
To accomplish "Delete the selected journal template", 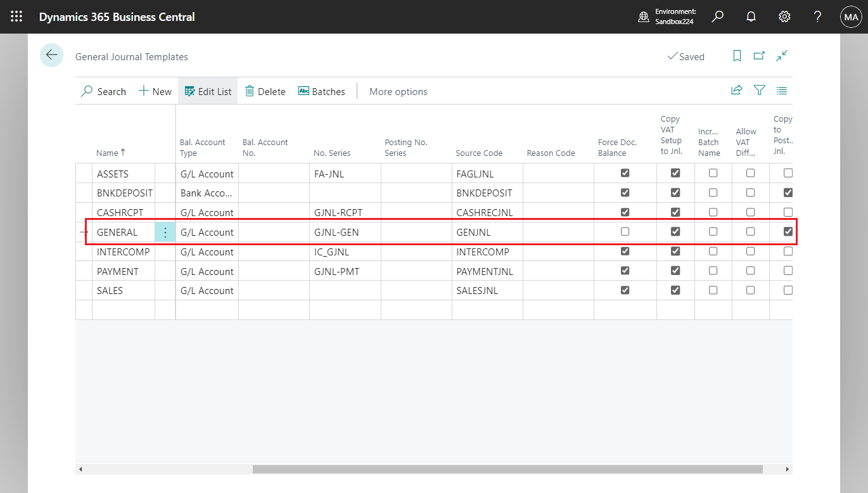I will pos(265,91).
